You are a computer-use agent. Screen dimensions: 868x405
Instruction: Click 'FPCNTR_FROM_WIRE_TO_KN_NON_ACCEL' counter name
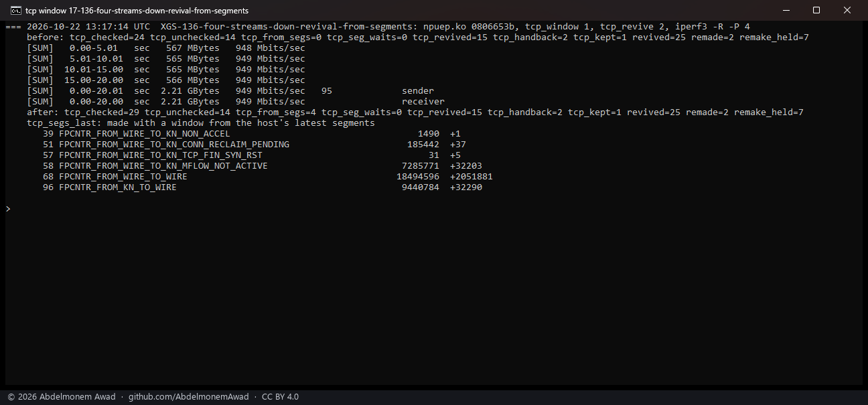coord(145,134)
